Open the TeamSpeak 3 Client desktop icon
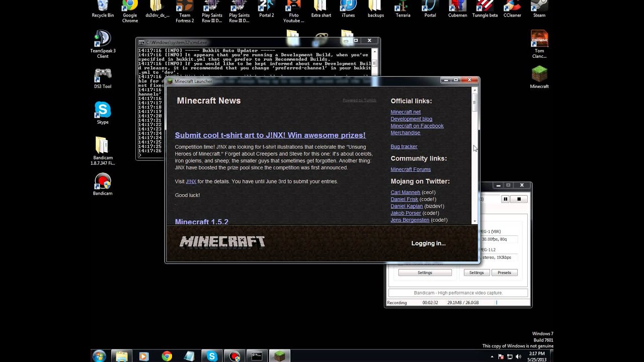 pyautogui.click(x=103, y=44)
